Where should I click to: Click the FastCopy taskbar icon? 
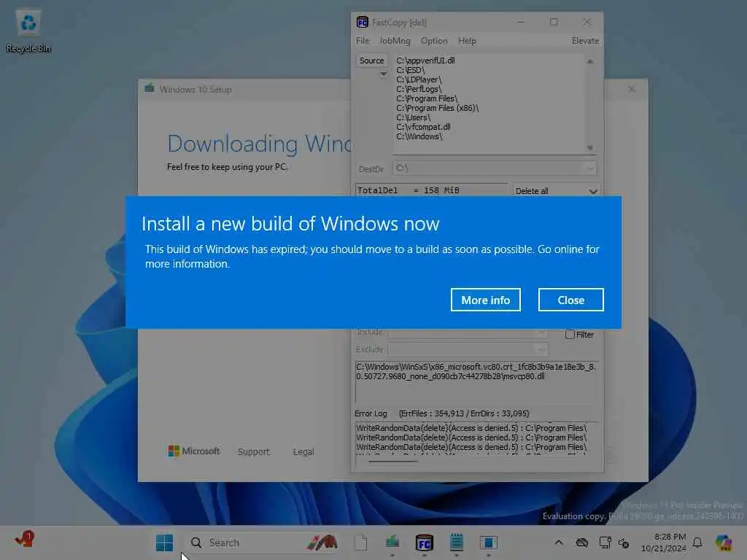[x=424, y=542]
